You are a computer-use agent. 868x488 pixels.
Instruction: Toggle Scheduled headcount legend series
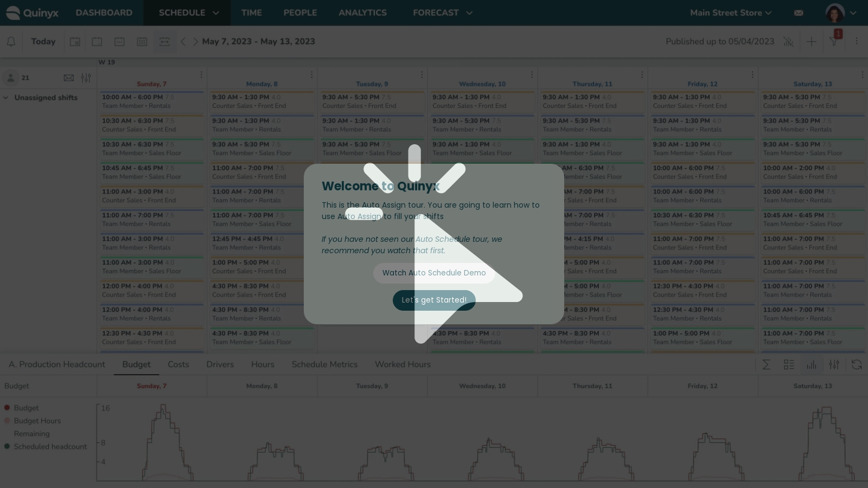45,447
